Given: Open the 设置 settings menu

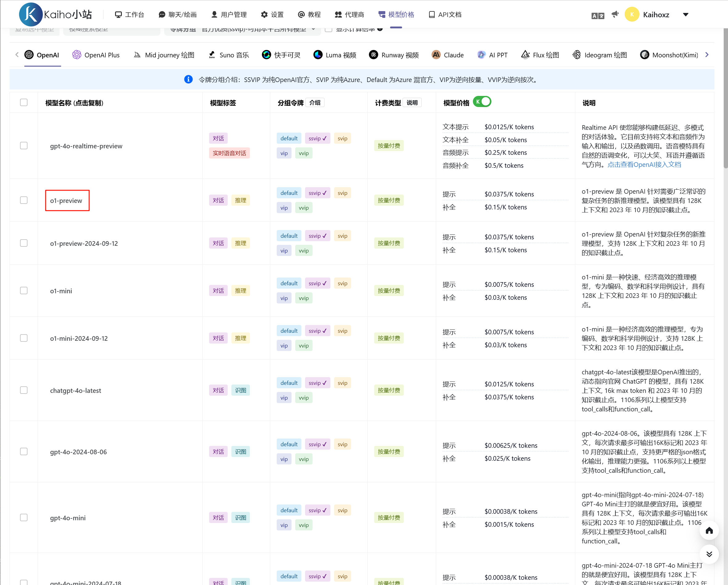Looking at the screenshot, I should 272,14.
